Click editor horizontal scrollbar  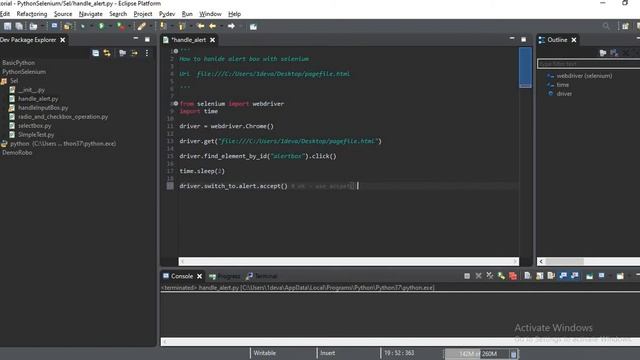pyautogui.click(x=349, y=261)
